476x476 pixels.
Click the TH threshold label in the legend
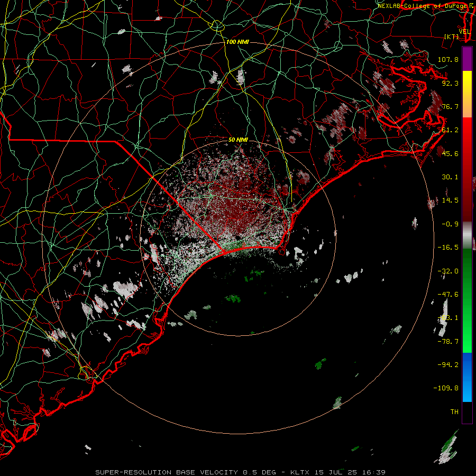tap(454, 412)
